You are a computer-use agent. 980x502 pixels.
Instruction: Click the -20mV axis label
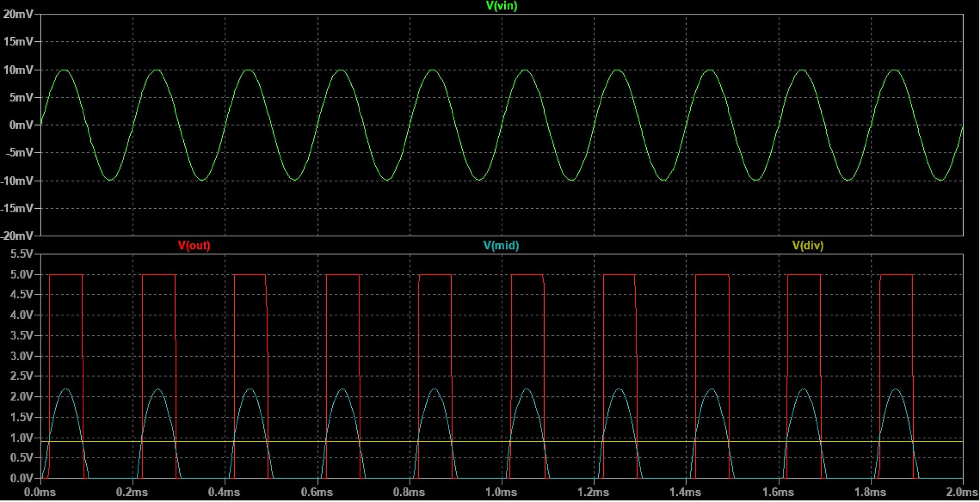pos(17,236)
